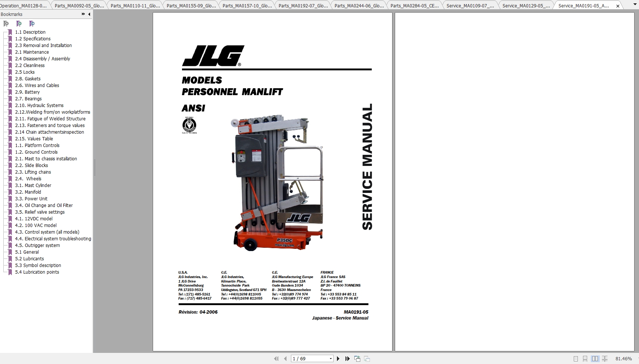Click the previous view navigation icon

(357, 358)
